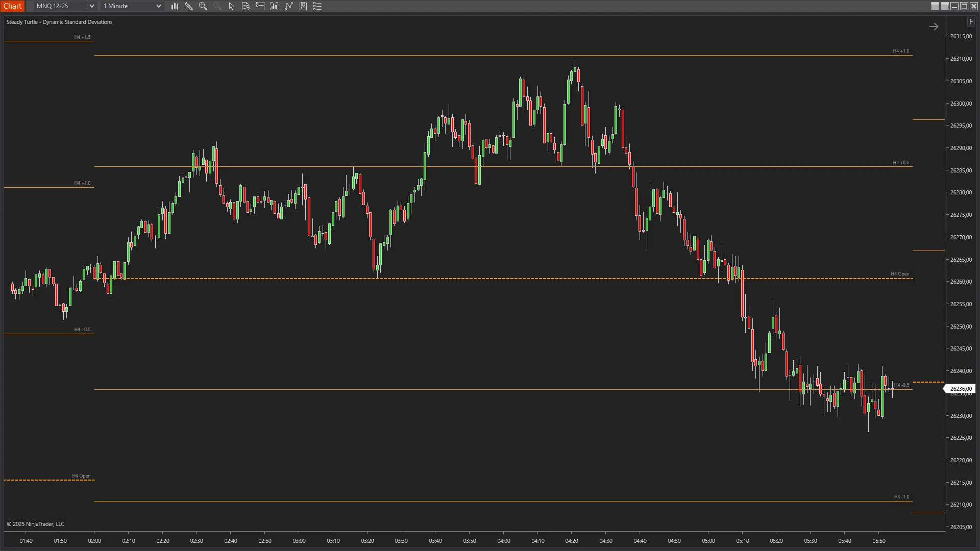Toggle the zoom out tool
Image resolution: width=980 pixels, height=551 pixels.
click(x=217, y=6)
